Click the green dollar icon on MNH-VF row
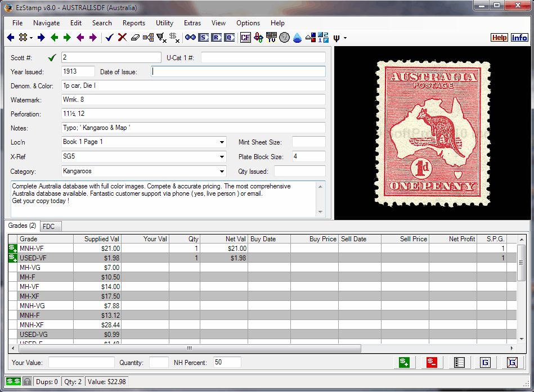The width and height of the screenshot is (534, 392). (12, 249)
